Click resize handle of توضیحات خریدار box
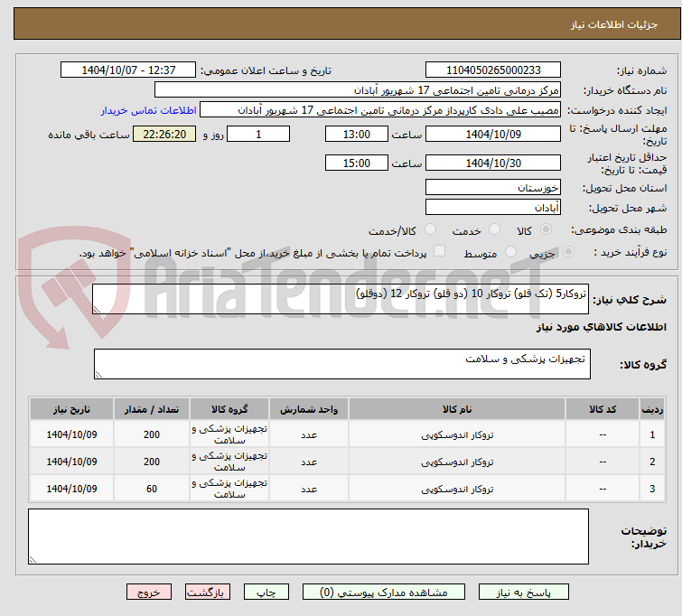This screenshot has width=682, height=616. pyautogui.click(x=33, y=559)
